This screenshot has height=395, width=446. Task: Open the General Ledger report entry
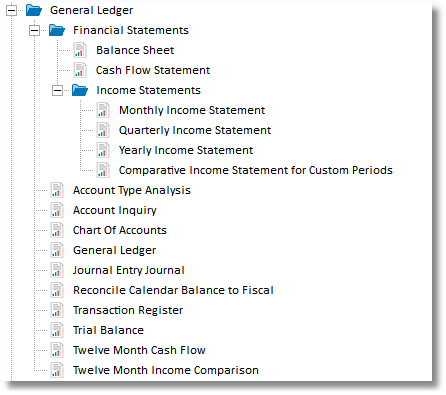[x=114, y=250]
